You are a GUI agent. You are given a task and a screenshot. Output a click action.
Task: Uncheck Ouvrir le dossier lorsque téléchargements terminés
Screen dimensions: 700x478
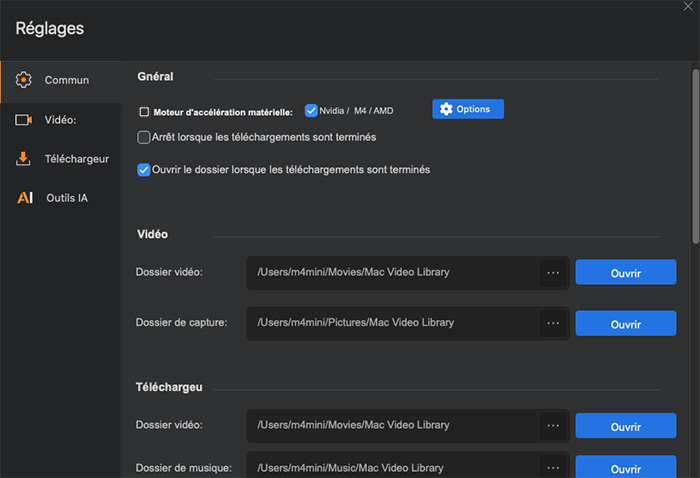pos(143,170)
